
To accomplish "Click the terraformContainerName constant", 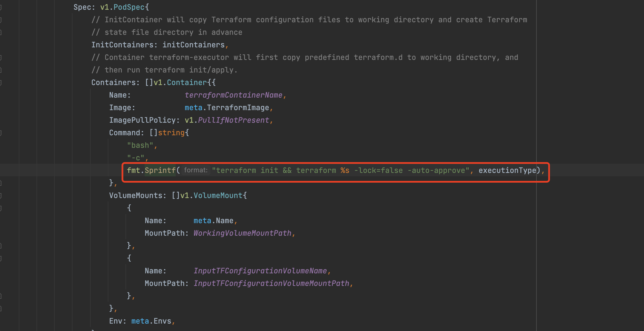I will pos(233,95).
